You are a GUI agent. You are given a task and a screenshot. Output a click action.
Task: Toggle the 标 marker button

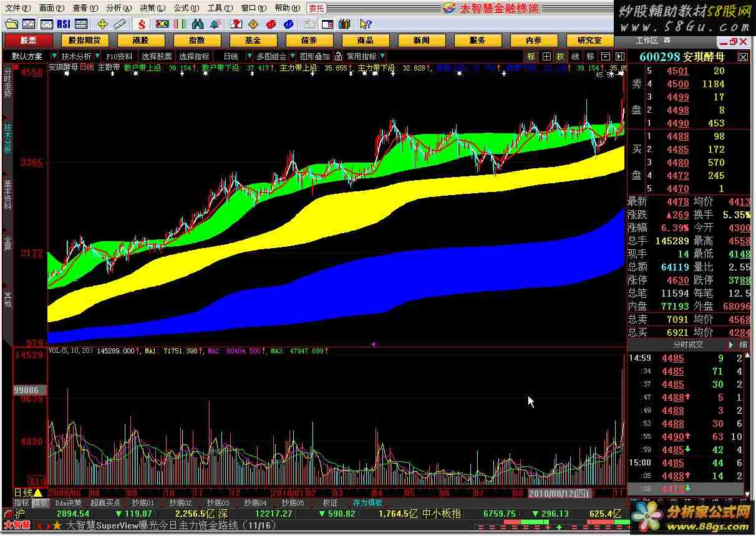[531, 56]
